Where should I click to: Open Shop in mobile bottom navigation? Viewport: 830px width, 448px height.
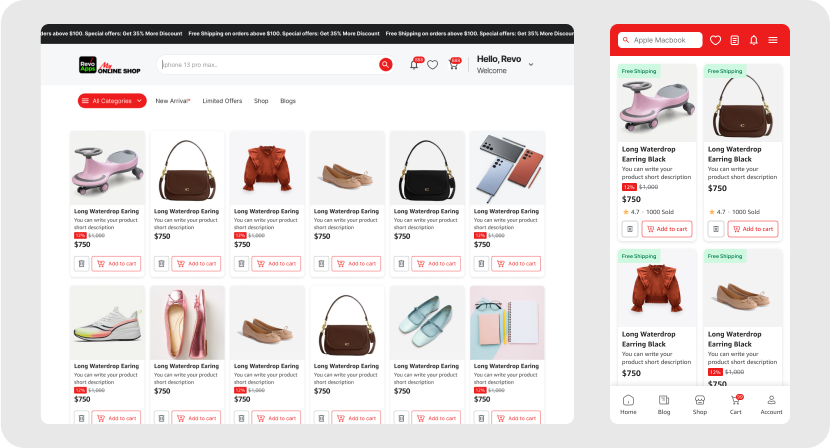(x=700, y=404)
